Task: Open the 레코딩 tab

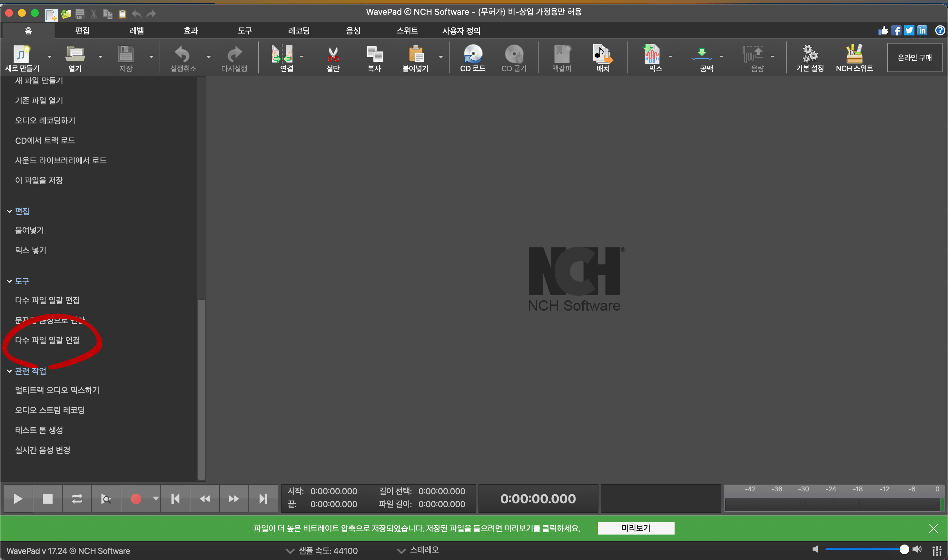Action: click(x=299, y=31)
